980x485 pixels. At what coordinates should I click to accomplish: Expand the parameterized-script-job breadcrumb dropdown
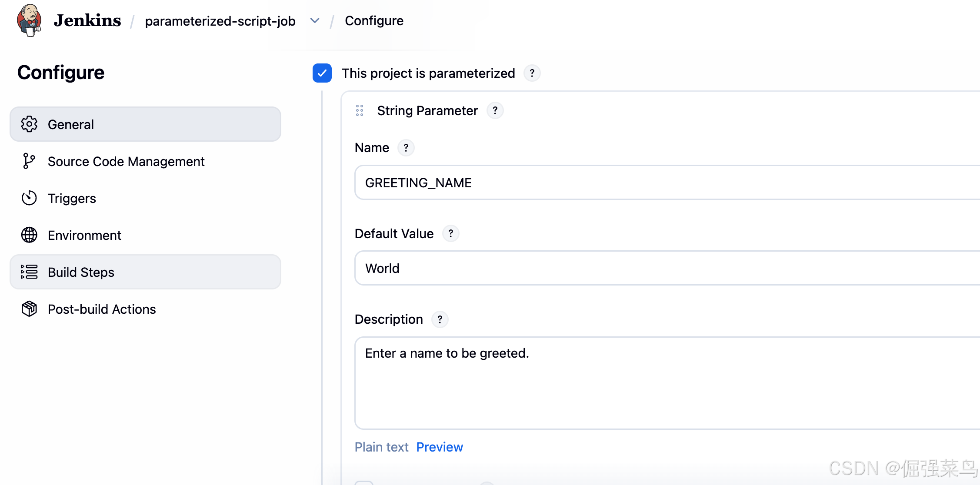click(315, 21)
